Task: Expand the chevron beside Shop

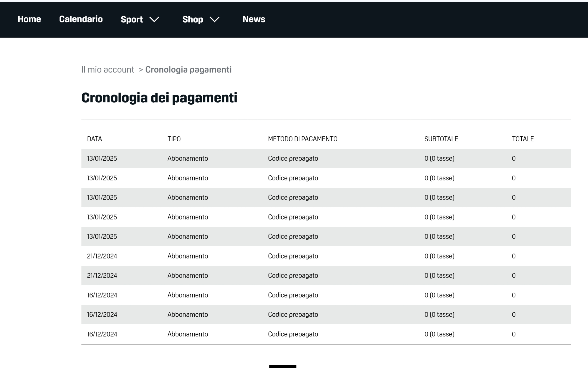Action: point(215,20)
